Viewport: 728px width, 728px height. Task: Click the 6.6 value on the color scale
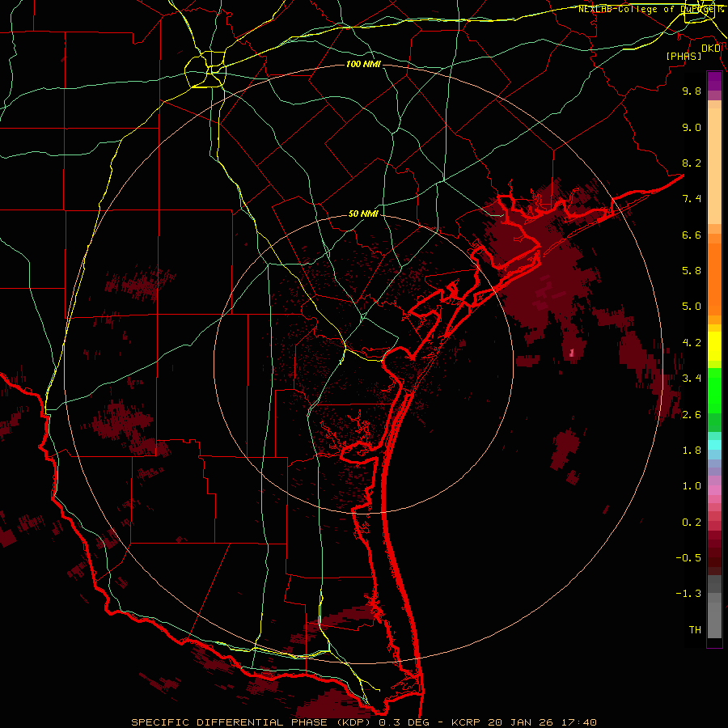click(692, 235)
